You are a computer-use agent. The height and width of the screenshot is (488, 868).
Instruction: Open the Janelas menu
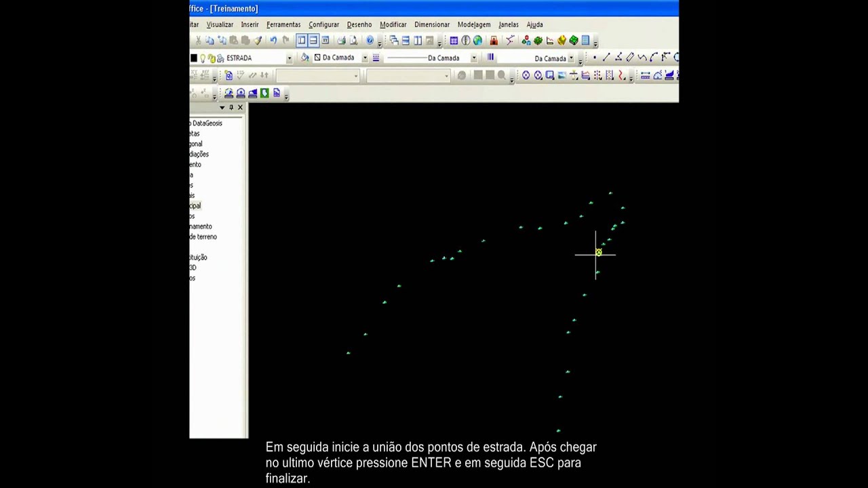click(x=508, y=24)
